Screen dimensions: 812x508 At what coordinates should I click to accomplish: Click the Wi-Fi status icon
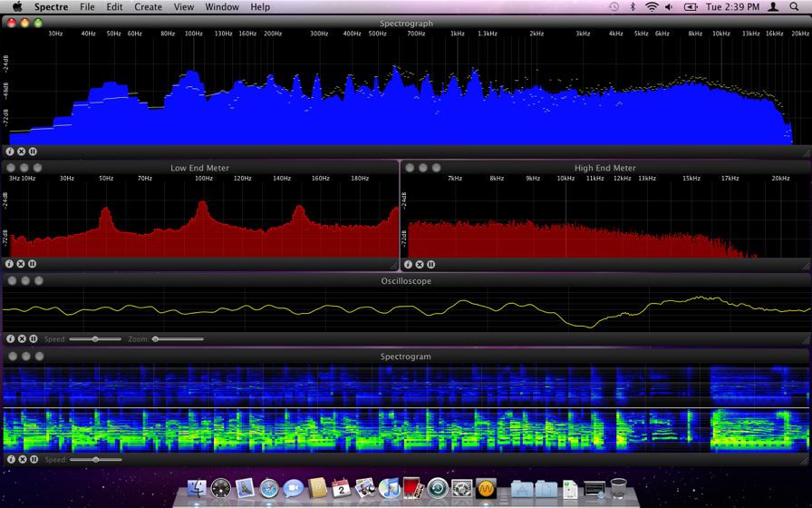point(652,7)
